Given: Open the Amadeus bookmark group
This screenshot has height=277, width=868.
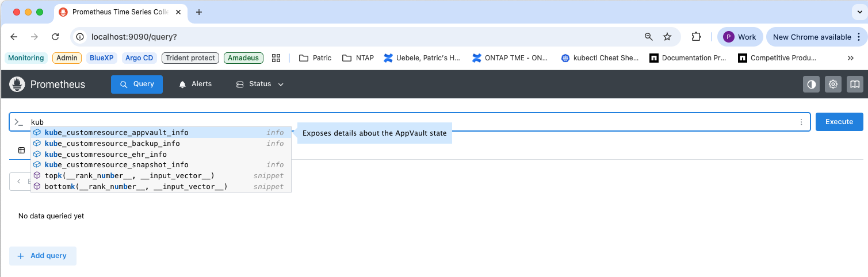Looking at the screenshot, I should 243,58.
